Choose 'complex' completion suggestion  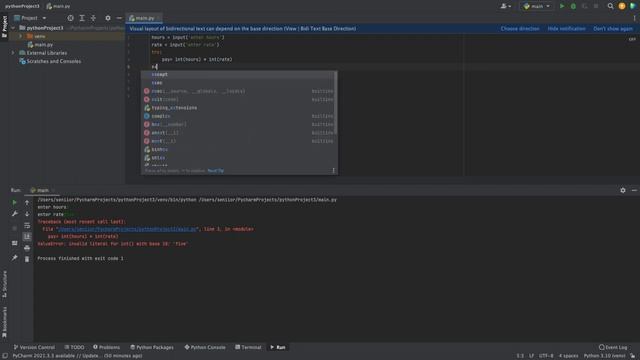point(239,116)
